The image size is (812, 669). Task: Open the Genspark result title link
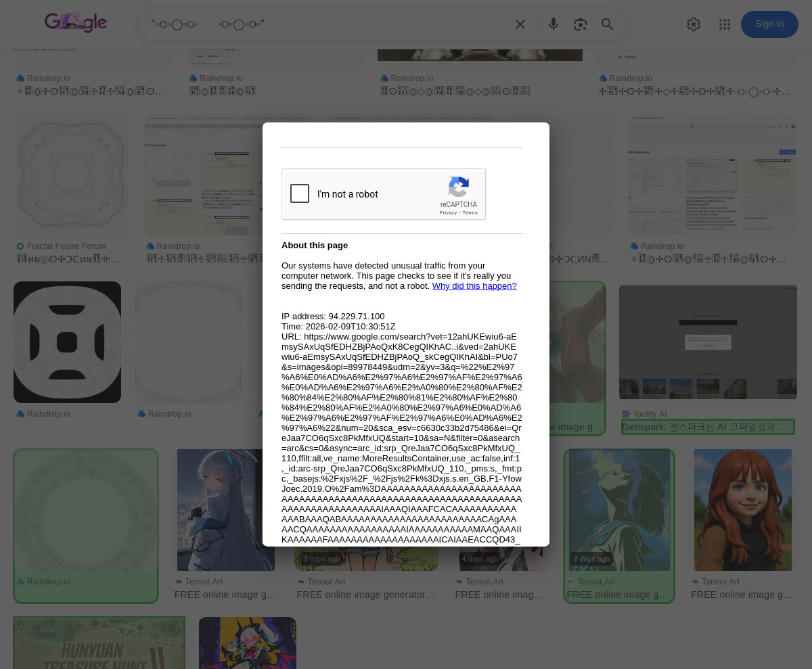click(x=707, y=427)
